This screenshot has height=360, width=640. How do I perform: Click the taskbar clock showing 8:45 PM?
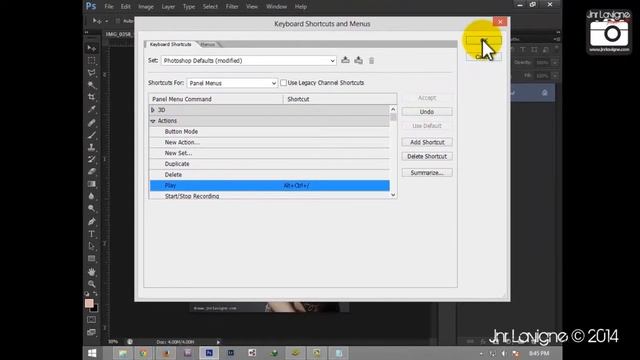coord(539,353)
